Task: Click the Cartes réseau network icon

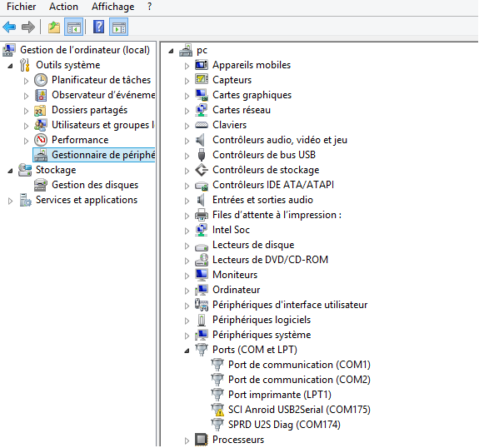Action: click(x=202, y=110)
